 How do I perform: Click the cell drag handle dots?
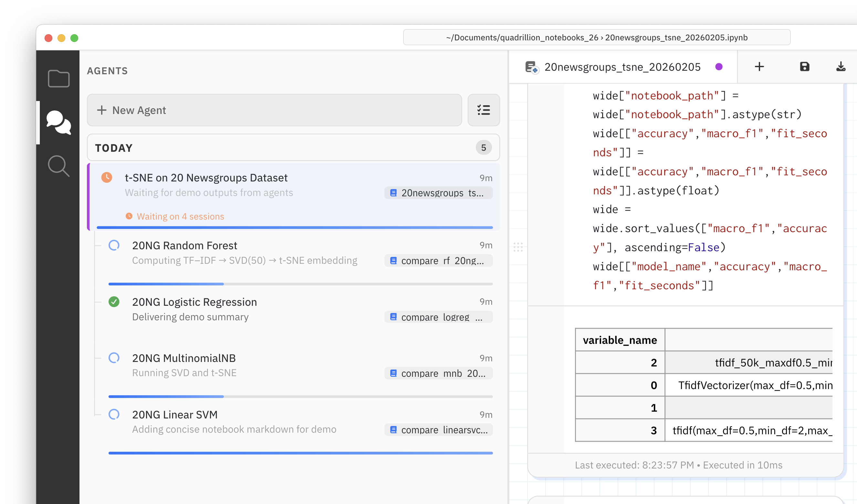(x=517, y=247)
